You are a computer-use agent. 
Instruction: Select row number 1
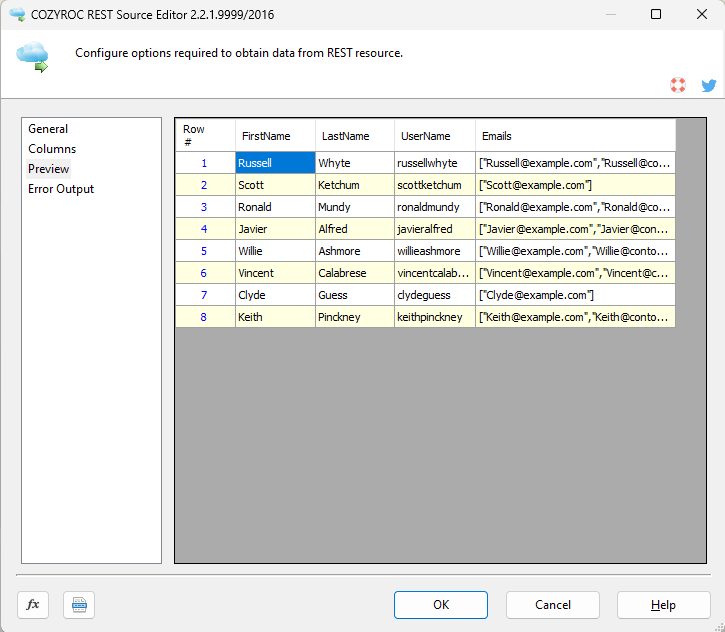coord(205,163)
